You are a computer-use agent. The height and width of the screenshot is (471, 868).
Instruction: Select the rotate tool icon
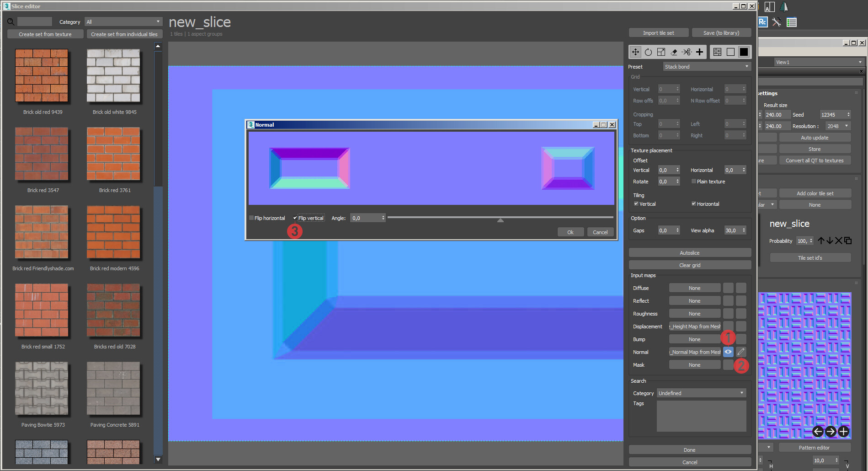(x=648, y=52)
